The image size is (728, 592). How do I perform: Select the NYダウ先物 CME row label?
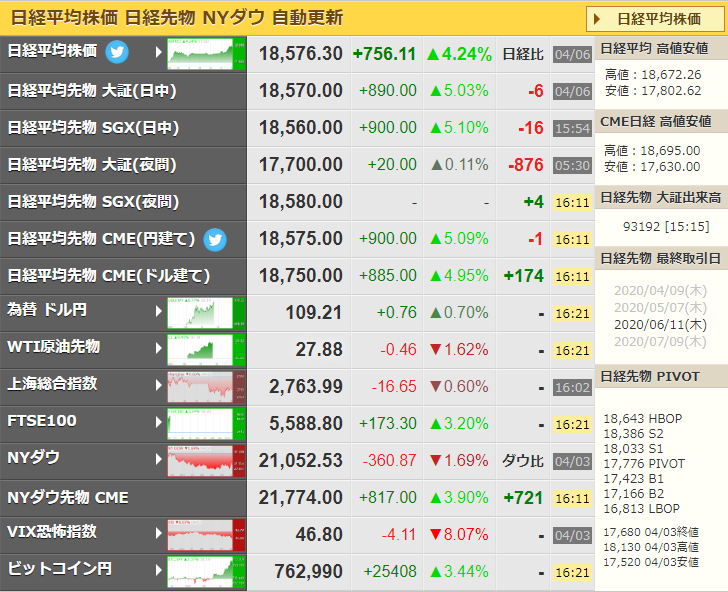[x=68, y=498]
